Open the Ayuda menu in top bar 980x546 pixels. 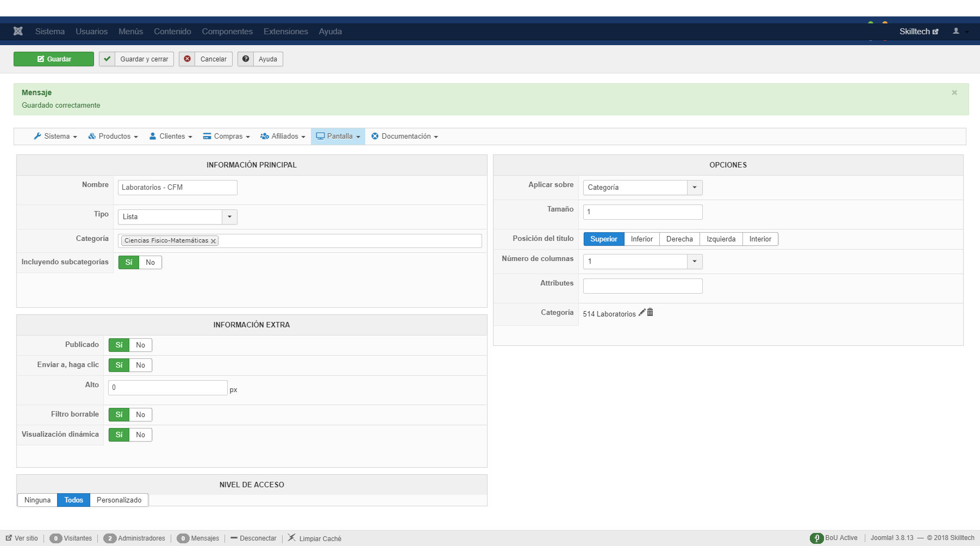click(x=330, y=31)
